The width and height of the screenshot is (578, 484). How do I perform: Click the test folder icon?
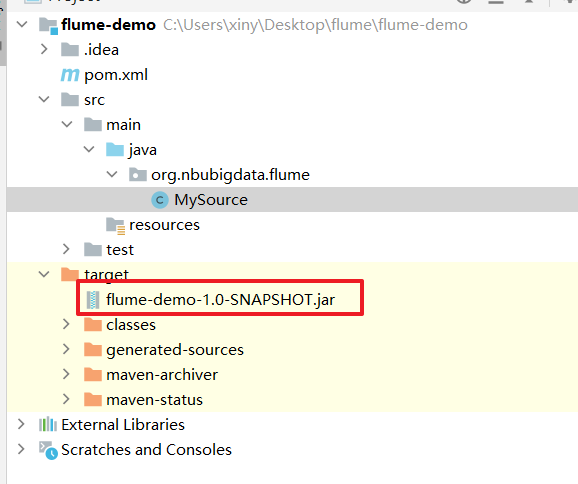[93, 250]
